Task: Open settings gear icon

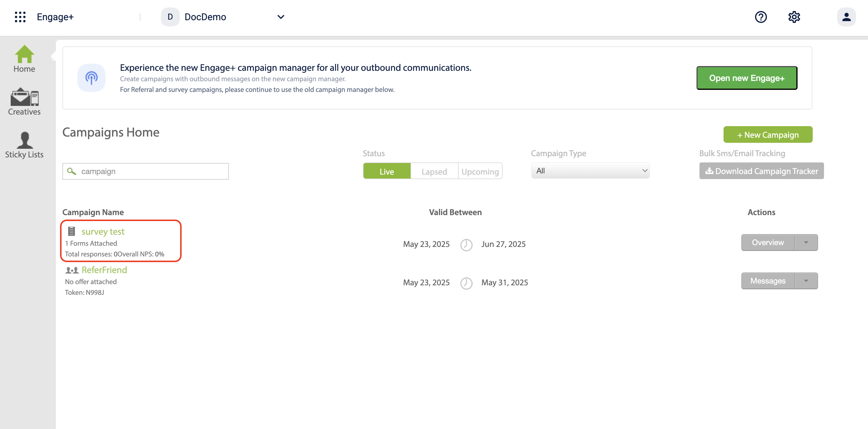Action: [794, 17]
